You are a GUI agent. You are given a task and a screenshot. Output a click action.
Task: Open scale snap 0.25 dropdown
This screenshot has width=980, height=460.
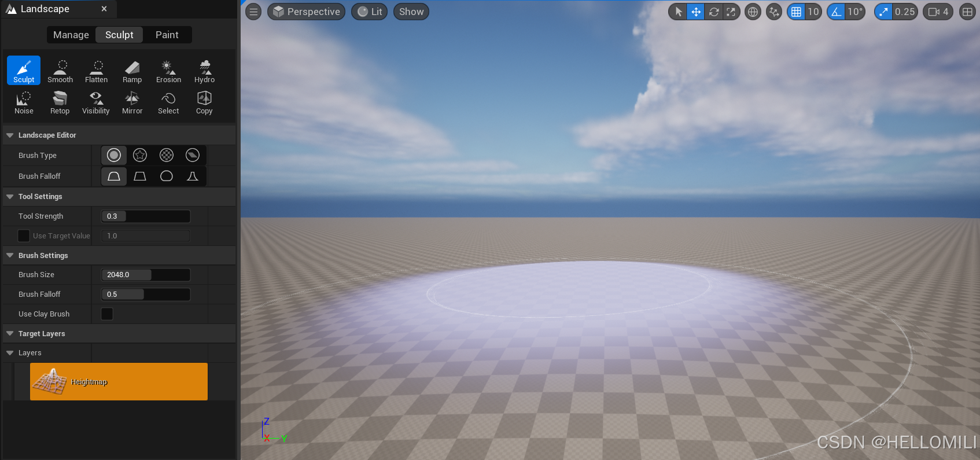tap(905, 12)
